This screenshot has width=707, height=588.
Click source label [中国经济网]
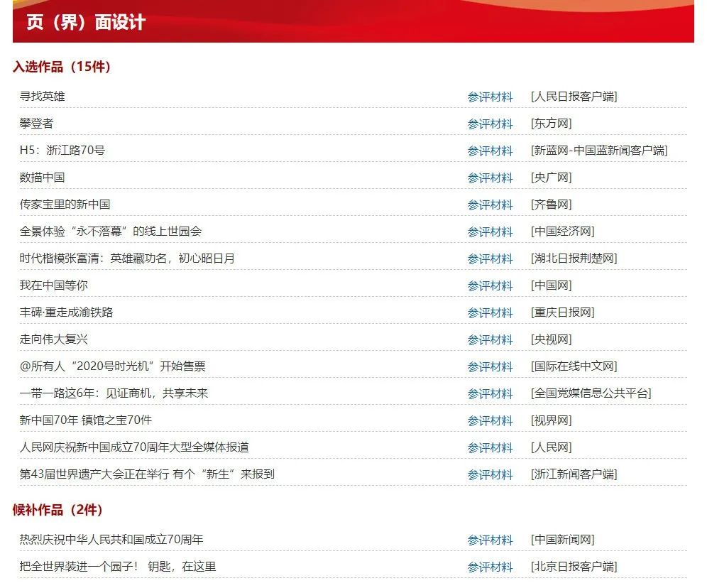point(563,232)
